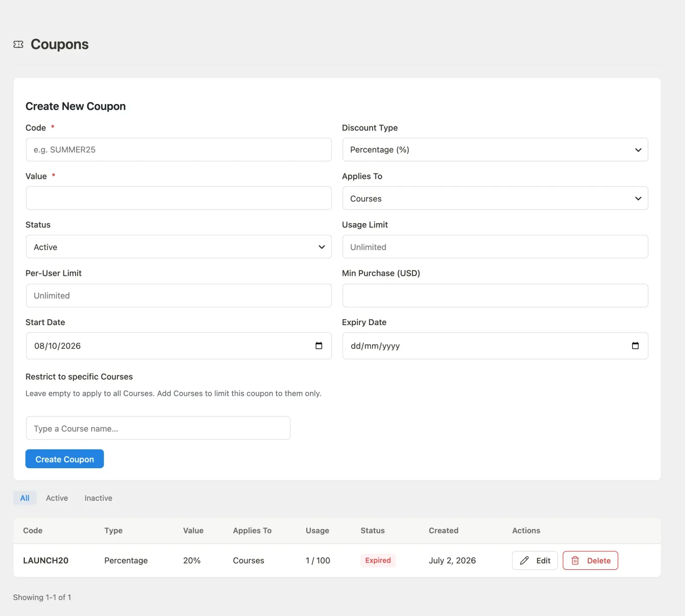The width and height of the screenshot is (685, 616).
Task: Switch to the Active filter tab
Action: pos(57,498)
